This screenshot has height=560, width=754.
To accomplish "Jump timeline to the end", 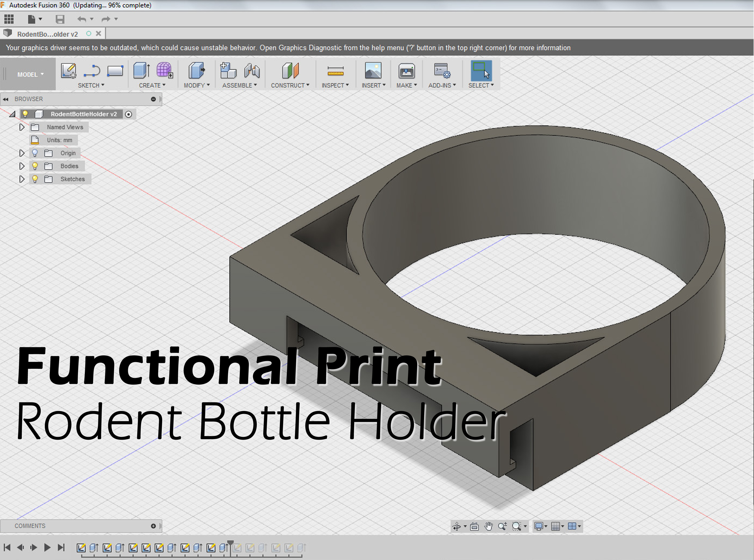I will [61, 547].
